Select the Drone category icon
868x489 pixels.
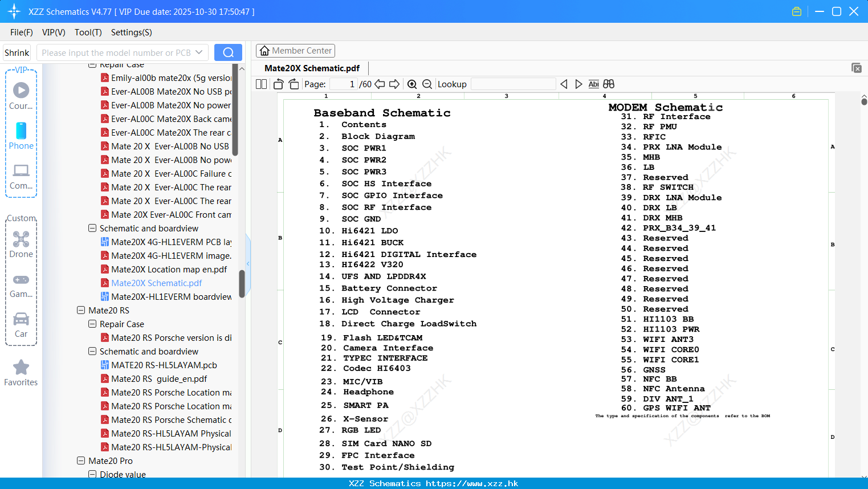pos(21,244)
